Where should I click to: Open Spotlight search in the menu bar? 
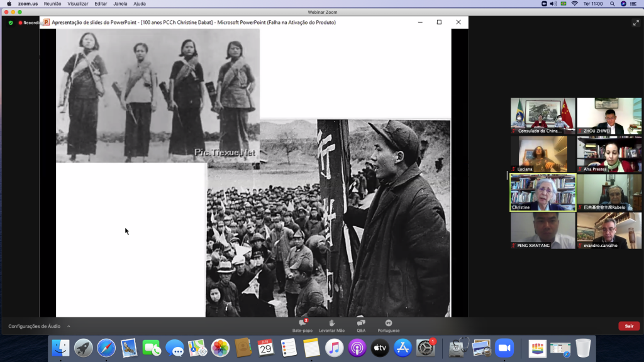[613, 4]
